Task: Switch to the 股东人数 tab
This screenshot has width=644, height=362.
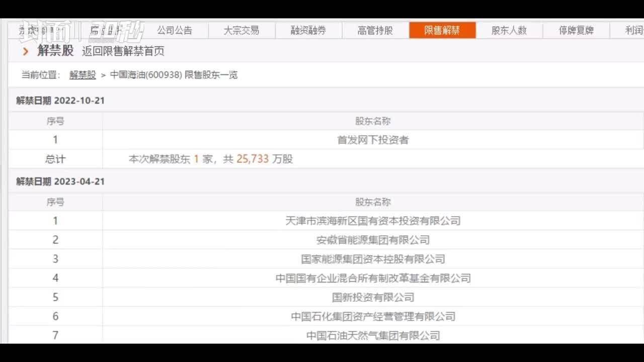Action: point(509,30)
